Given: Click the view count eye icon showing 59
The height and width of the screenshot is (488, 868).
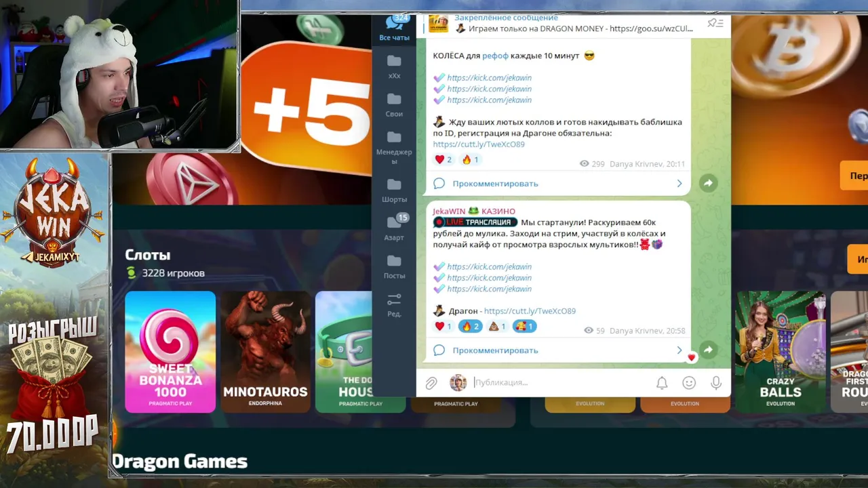Looking at the screenshot, I should pos(589,331).
